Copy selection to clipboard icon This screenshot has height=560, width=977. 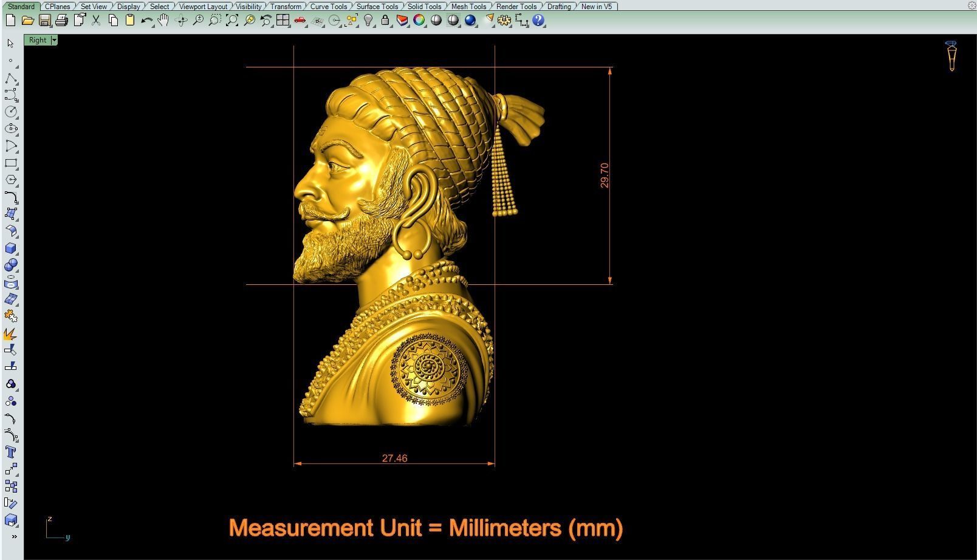(x=113, y=20)
